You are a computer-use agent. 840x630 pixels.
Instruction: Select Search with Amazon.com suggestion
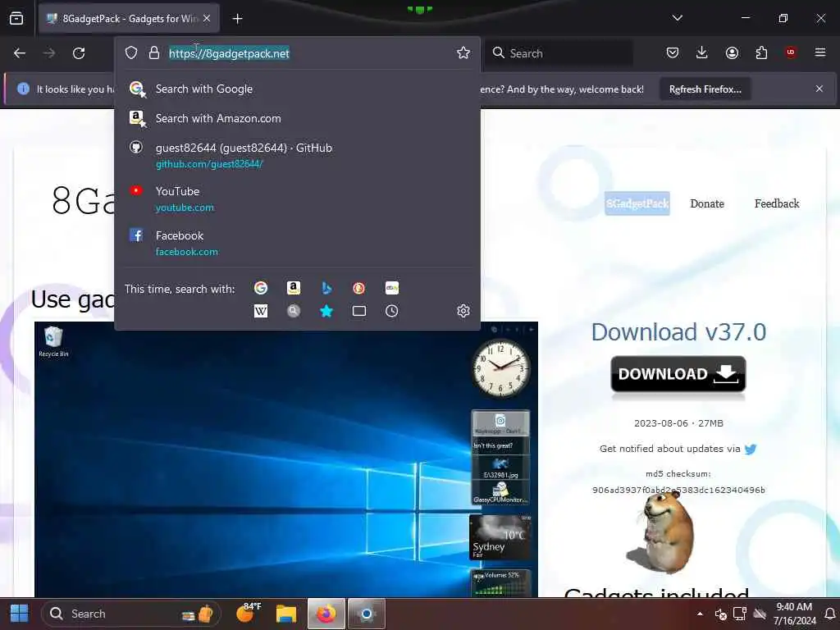(x=297, y=118)
